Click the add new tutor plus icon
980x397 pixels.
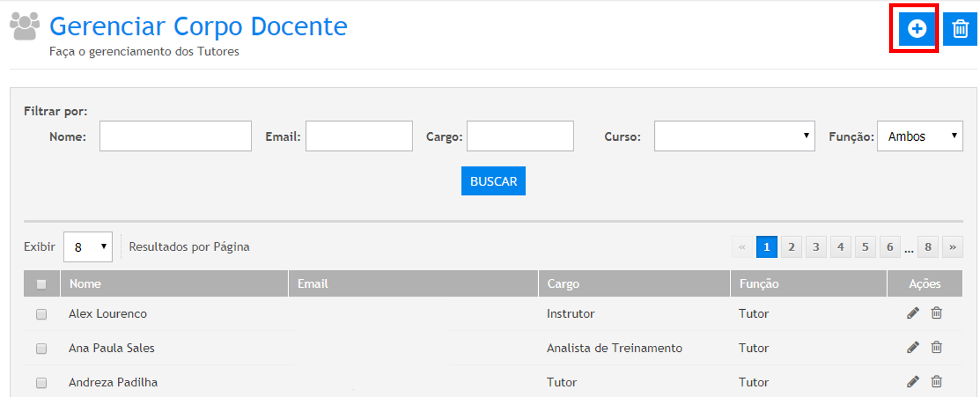click(x=916, y=29)
